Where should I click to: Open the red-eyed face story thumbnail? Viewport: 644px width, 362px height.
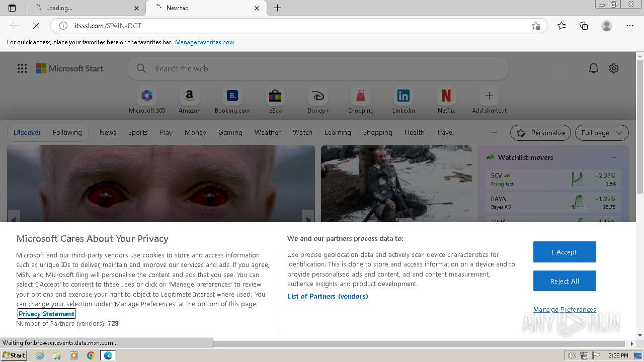(161, 184)
